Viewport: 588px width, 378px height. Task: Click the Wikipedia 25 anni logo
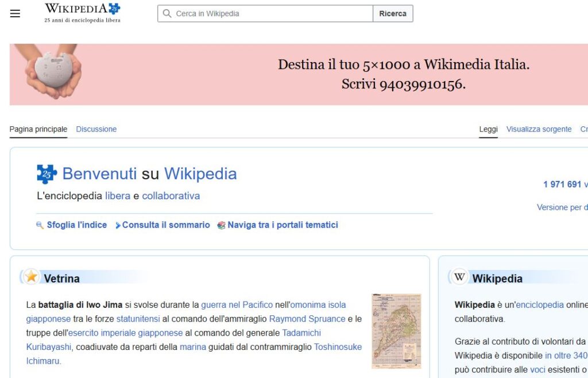[x=83, y=13]
